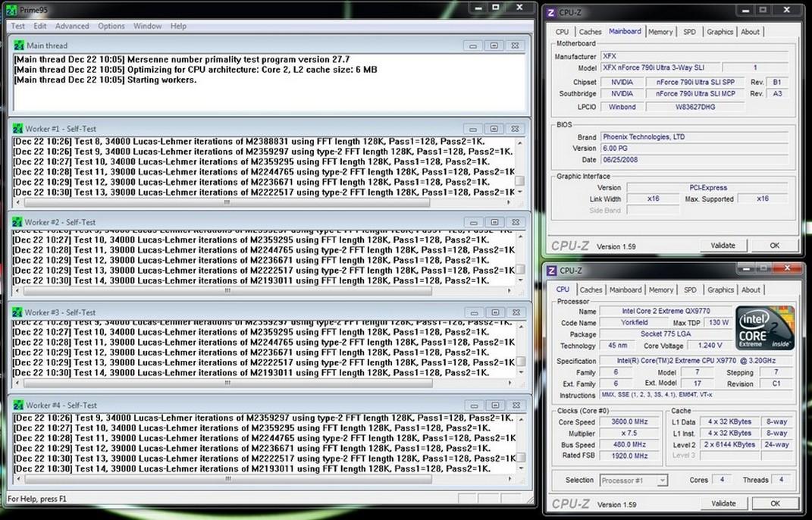Open the Options menu in Prime95
This screenshot has height=520, width=812.
point(111,26)
